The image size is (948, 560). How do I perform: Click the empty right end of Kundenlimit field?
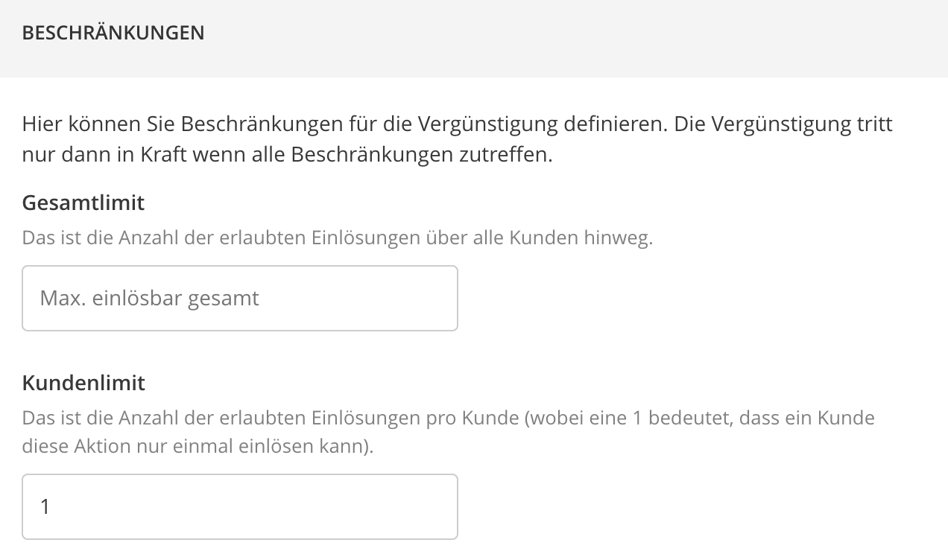pyautogui.click(x=425, y=506)
